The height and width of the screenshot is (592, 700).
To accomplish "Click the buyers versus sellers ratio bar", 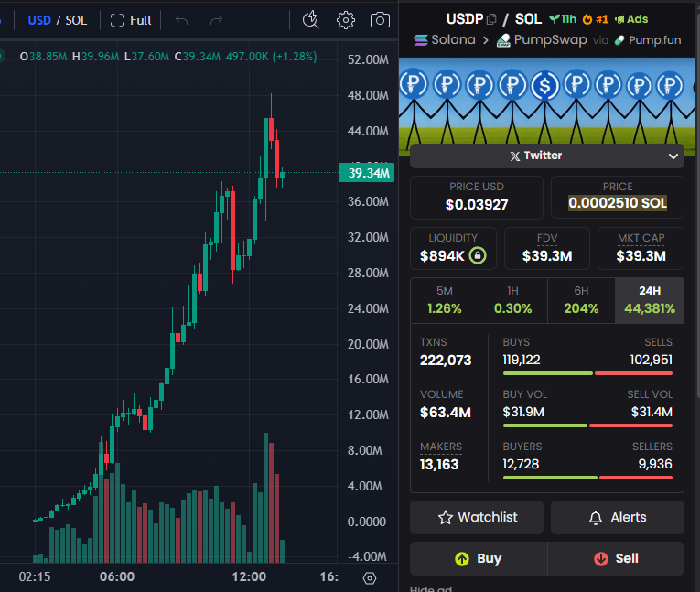I will pyautogui.click(x=587, y=478).
